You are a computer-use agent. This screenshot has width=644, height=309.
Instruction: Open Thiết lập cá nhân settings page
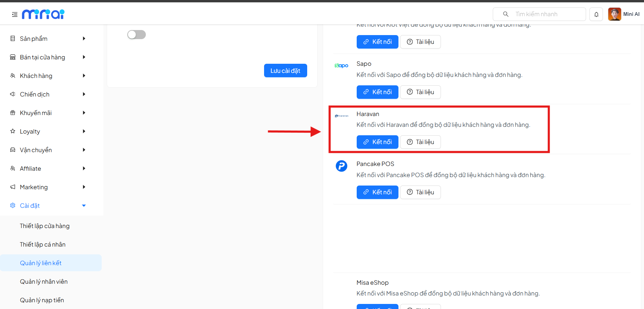pos(43,244)
